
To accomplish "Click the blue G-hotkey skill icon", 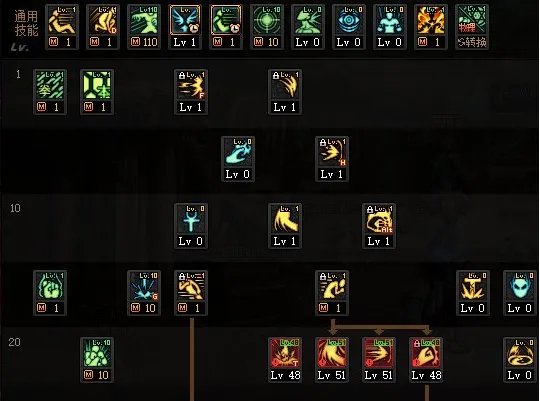I will [x=144, y=286].
